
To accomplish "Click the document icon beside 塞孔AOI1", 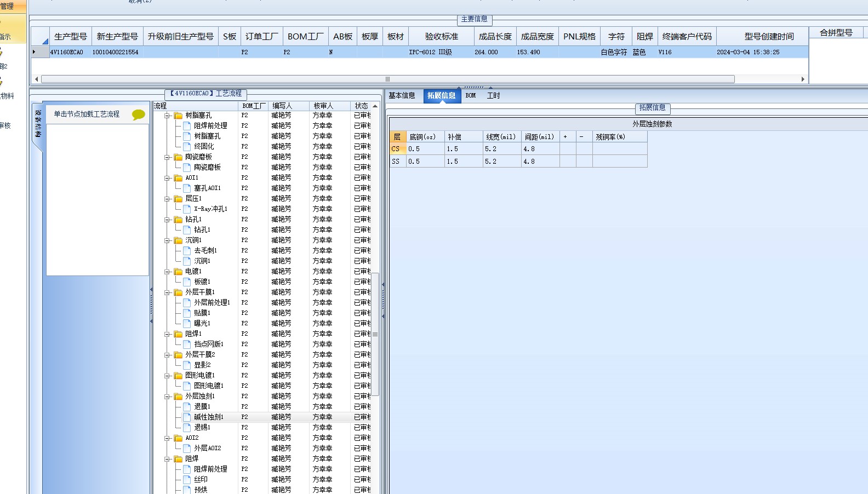I will click(x=187, y=188).
